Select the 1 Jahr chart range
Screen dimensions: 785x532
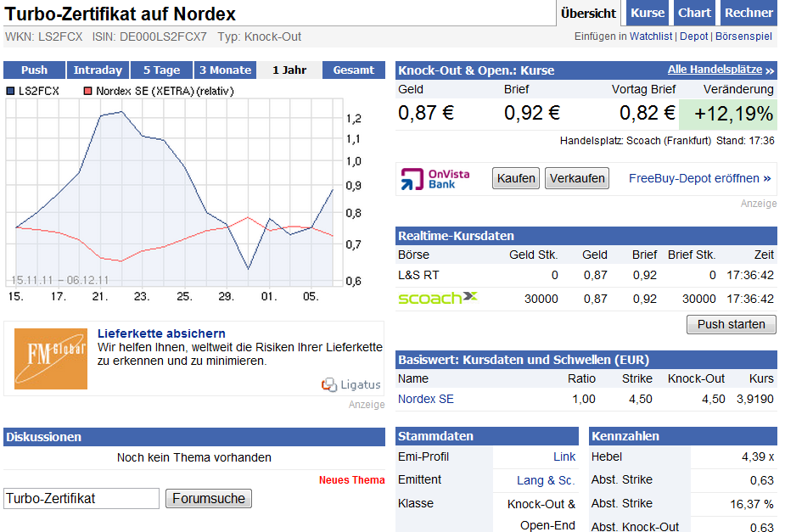click(289, 70)
